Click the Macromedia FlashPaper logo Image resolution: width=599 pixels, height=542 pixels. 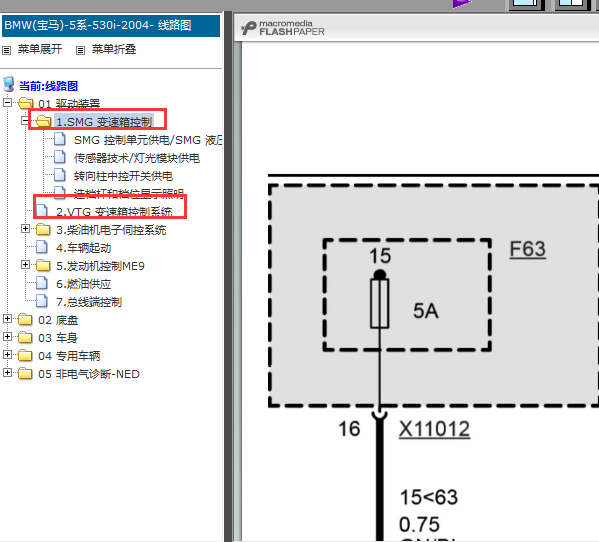coord(283,28)
